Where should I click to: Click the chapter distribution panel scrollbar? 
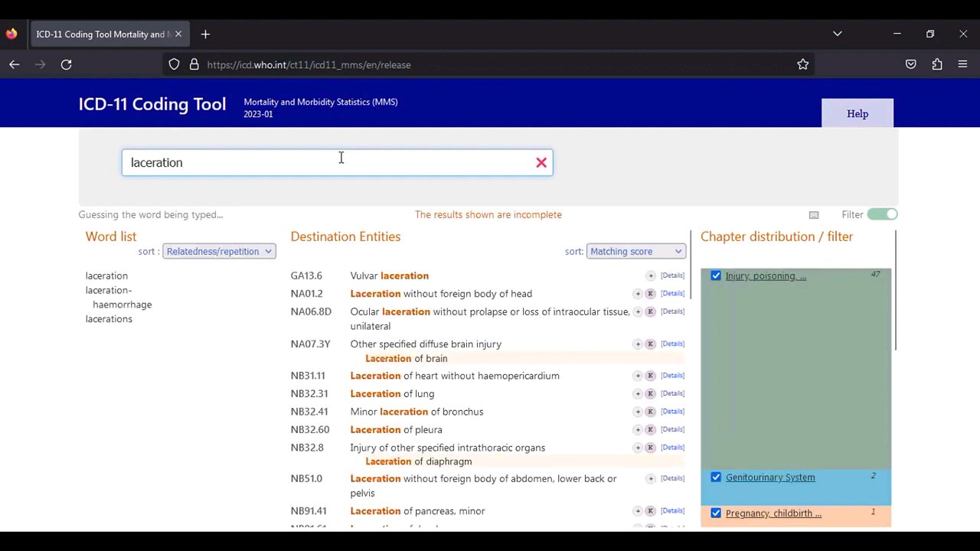894,291
